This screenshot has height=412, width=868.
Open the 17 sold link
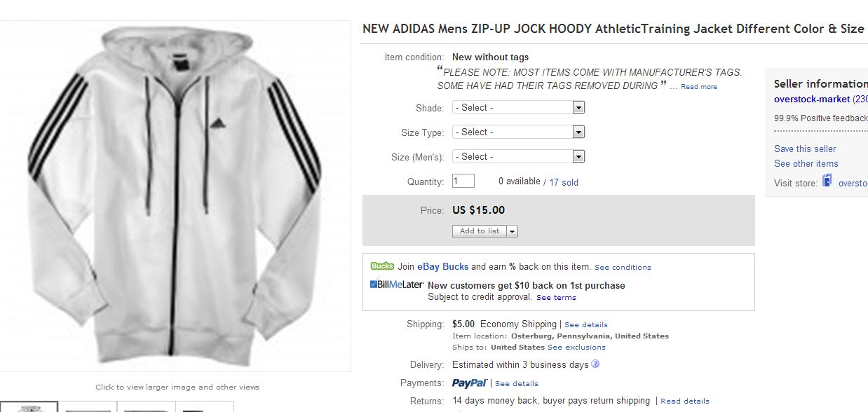point(564,182)
